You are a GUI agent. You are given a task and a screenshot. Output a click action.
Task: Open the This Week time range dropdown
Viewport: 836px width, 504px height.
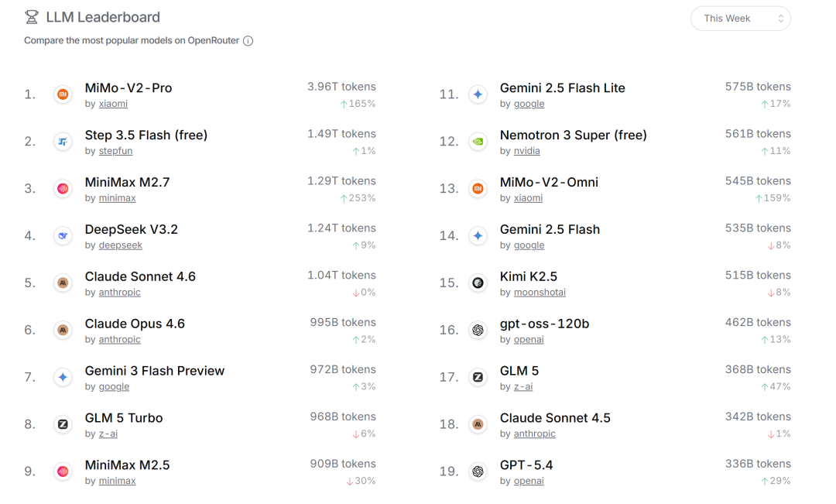pyautogui.click(x=740, y=19)
